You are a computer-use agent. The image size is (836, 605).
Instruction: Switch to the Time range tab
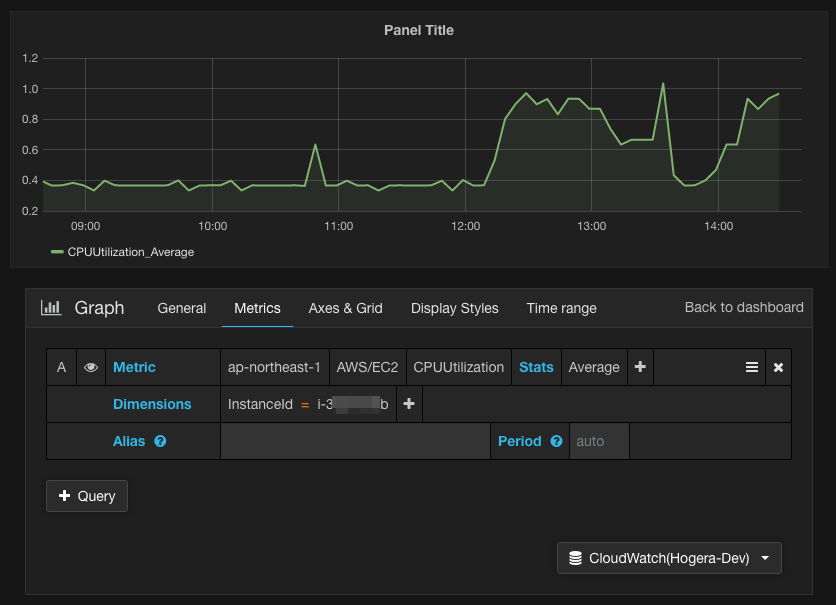[x=561, y=308]
